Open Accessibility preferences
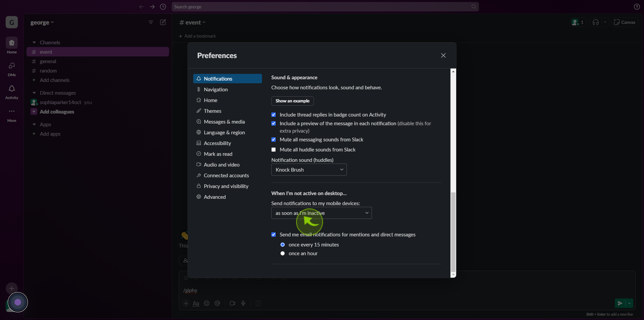This screenshot has height=320, width=644. (227, 143)
